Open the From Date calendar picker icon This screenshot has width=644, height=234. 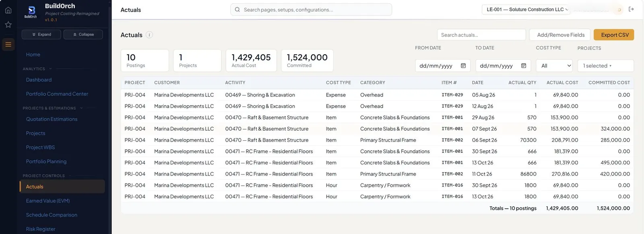click(x=463, y=66)
